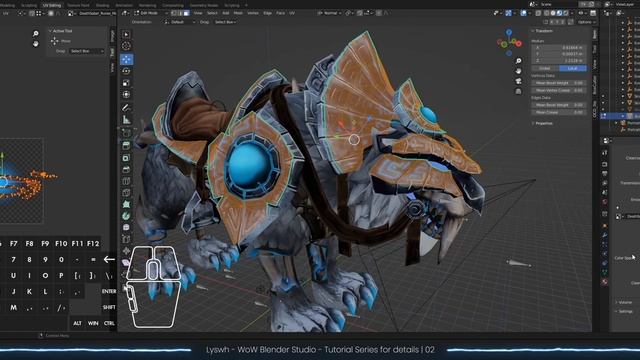Expand the Volume section in Properties
This screenshot has width=640, height=360.
[624, 302]
